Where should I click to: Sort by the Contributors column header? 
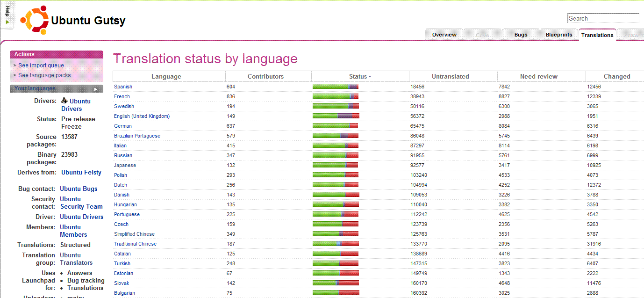[265, 77]
